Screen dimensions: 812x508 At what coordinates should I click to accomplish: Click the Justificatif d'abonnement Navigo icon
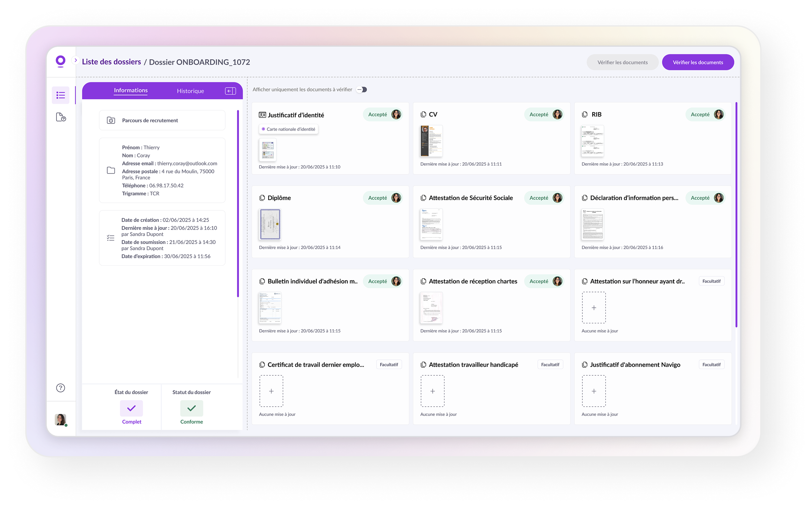(x=584, y=365)
